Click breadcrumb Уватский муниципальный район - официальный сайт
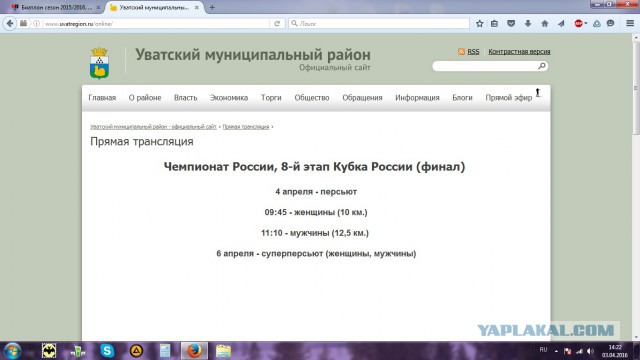Image resolution: width=640 pixels, height=360 pixels. point(153,127)
